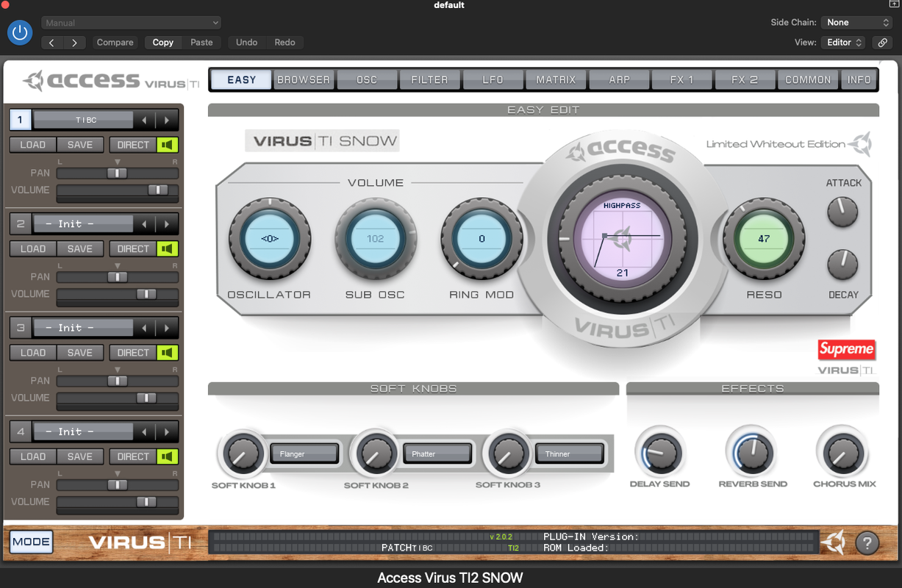Click the part 1 PAN slider
The height and width of the screenshot is (588, 902).
[x=118, y=173]
